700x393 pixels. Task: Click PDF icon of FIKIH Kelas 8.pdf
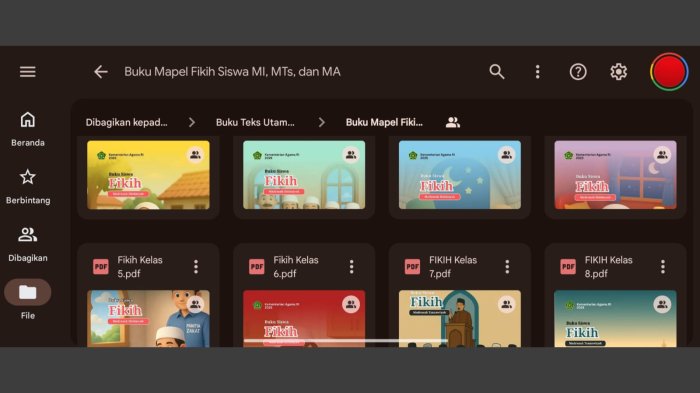pyautogui.click(x=568, y=267)
